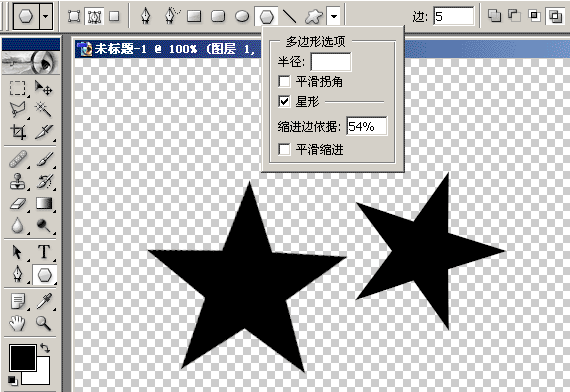Select the Polygon shape tool in toolbox
Screen dimensions: 570x392
(44, 275)
